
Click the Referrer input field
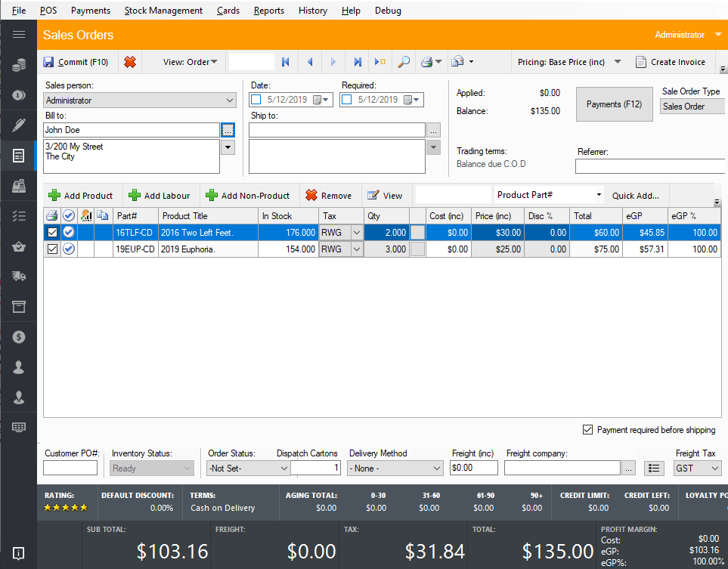tap(650, 166)
